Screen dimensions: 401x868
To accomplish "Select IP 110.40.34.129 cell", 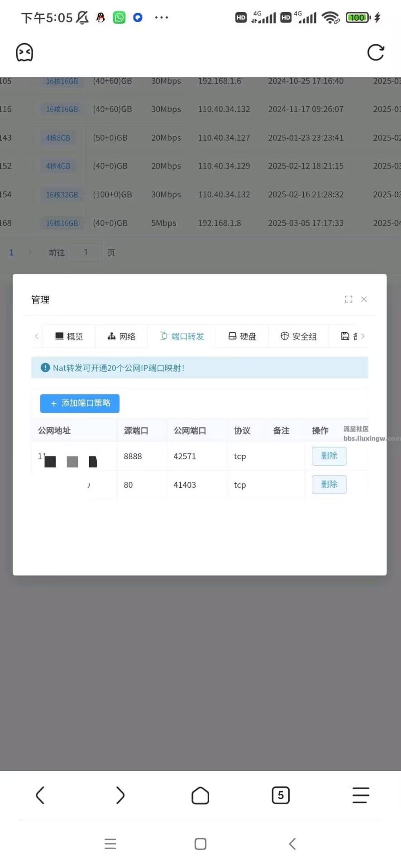I will 224,166.
